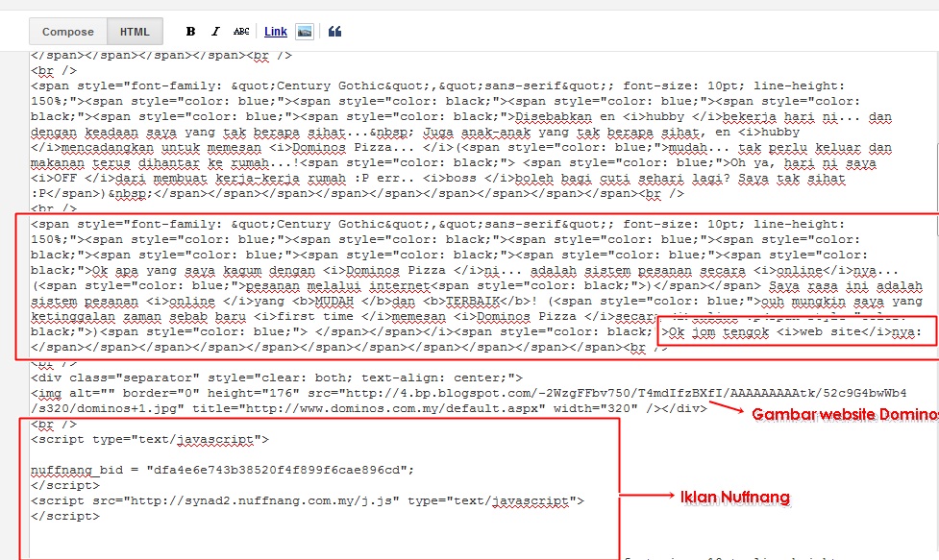Click the word 'TERBAIK' in the code
Image resolution: width=939 pixels, height=560 pixels.
[473, 301]
